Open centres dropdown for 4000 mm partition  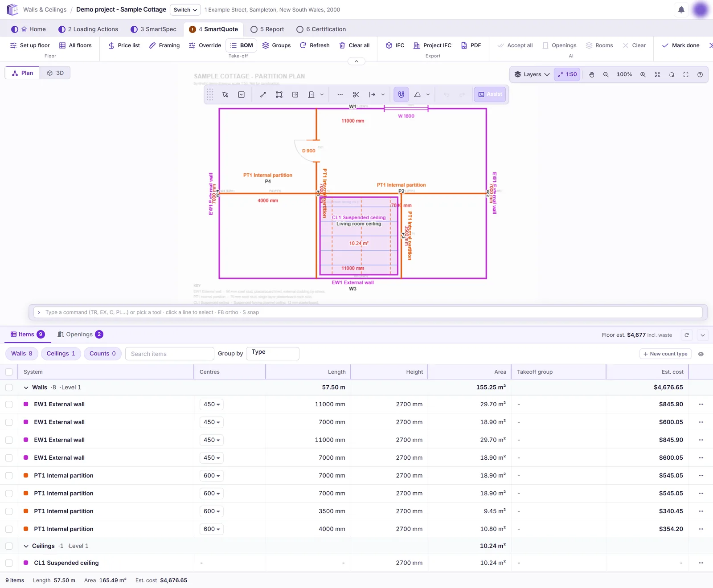pyautogui.click(x=212, y=529)
